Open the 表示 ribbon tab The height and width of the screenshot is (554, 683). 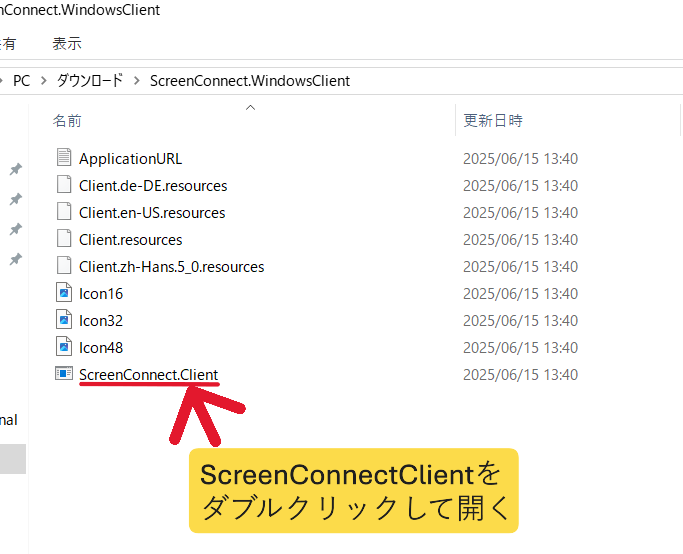(x=67, y=44)
